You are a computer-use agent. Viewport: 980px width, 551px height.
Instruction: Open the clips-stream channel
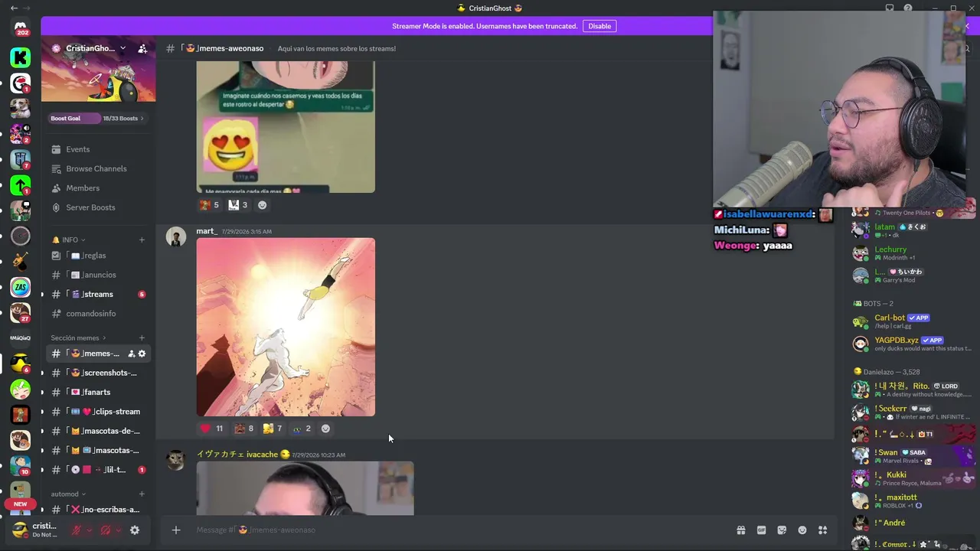pyautogui.click(x=98, y=412)
